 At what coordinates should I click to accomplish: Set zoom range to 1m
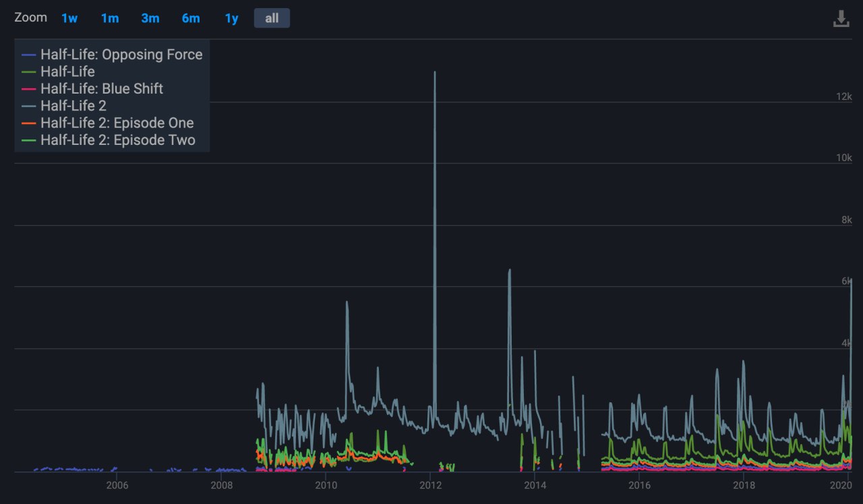[x=110, y=18]
